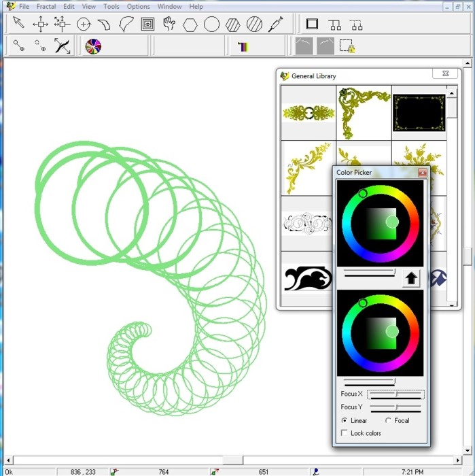Select the curved leaf shape tool
The image size is (475, 476).
pyautogui.click(x=126, y=24)
